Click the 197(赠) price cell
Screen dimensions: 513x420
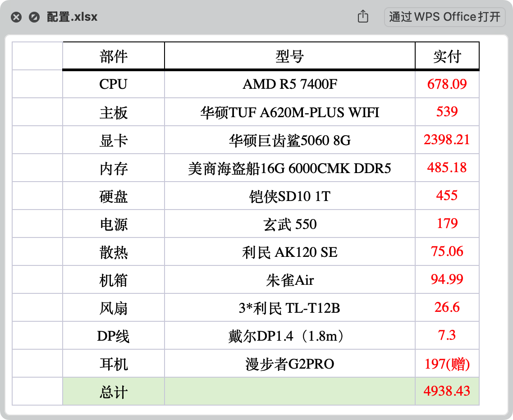[447, 363]
